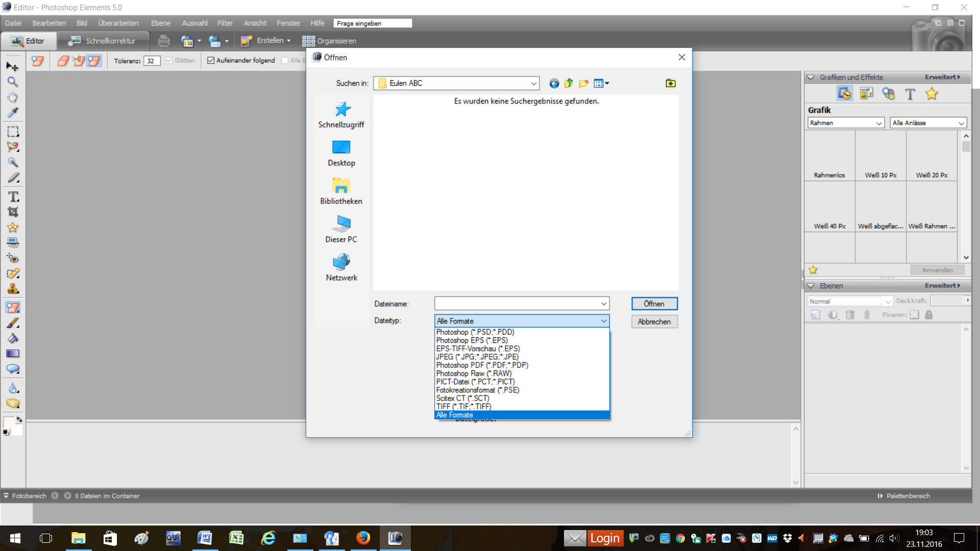Collapse the Grafiken und Effekte palette
This screenshot has height=551, width=980.
tap(811, 77)
